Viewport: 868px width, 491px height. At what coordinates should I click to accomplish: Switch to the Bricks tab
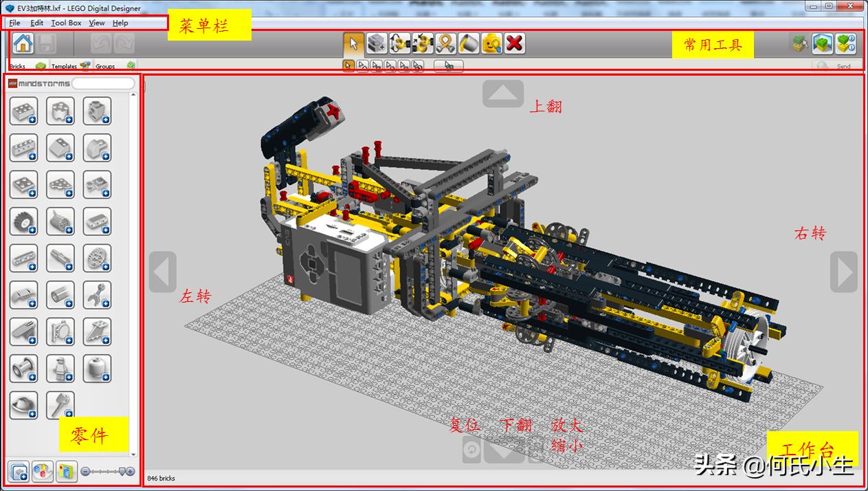[x=27, y=66]
